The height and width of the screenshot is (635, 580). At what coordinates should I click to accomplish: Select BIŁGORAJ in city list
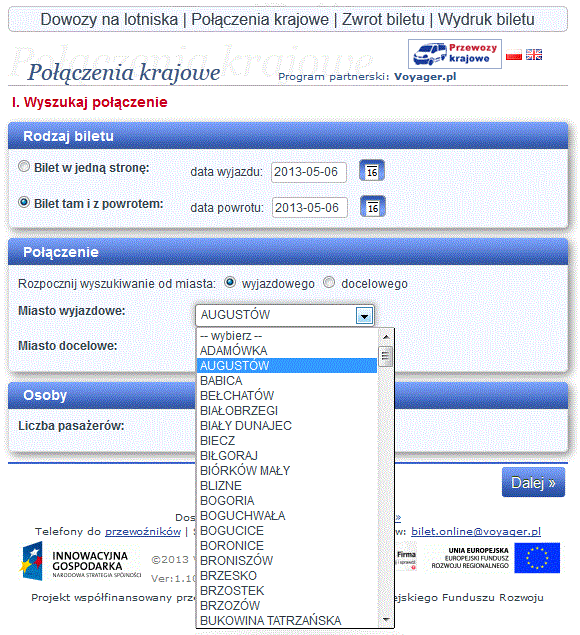pyautogui.click(x=287, y=456)
